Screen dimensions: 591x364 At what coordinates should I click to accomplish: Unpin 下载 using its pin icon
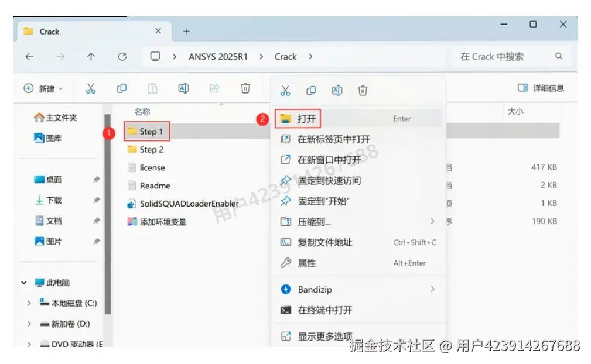(x=97, y=200)
